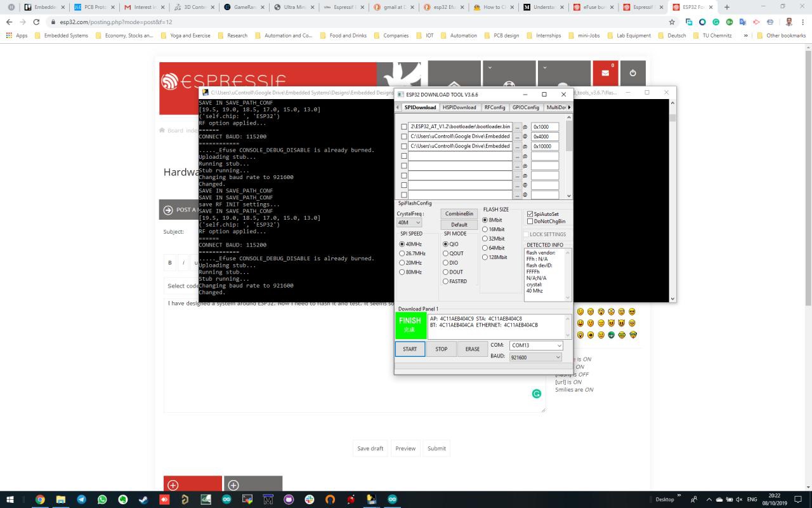The image size is (812, 508).
Task: Switch to the RFConfig tab
Action: [495, 107]
